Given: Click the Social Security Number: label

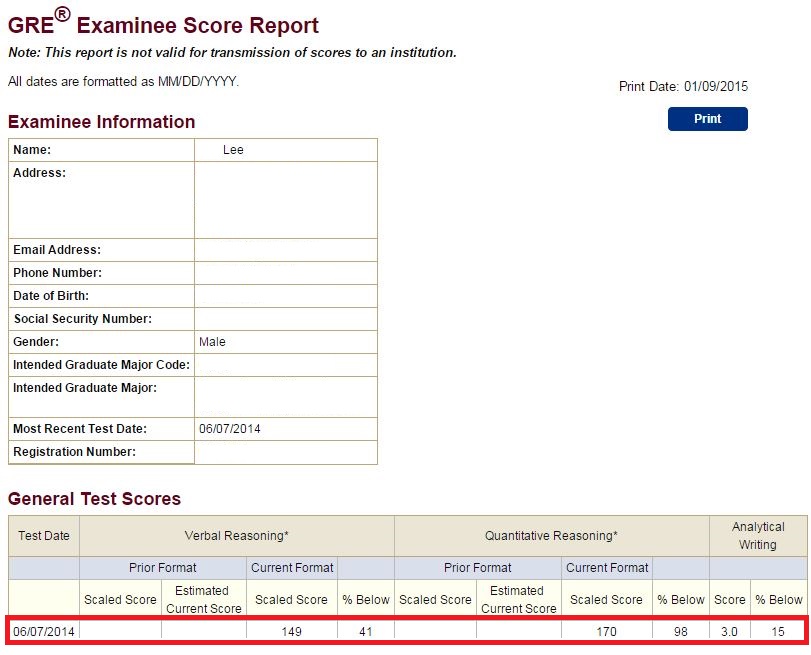Looking at the screenshot, I should 83,319.
